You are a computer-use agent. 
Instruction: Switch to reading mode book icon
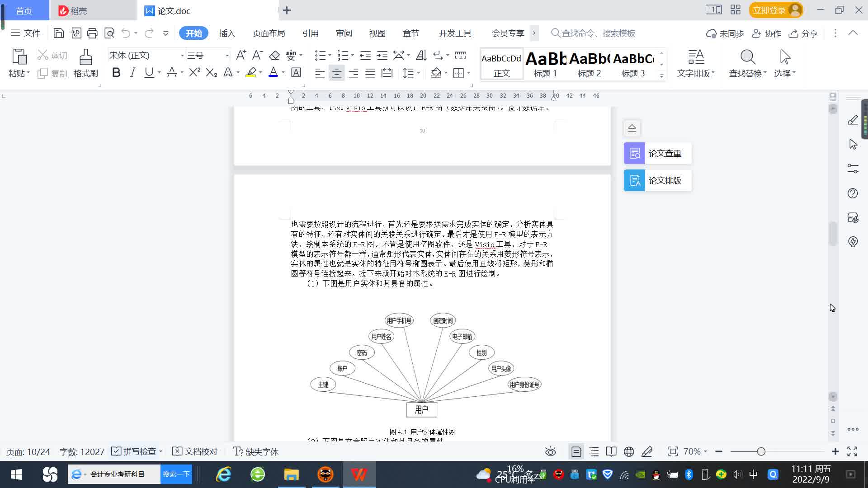[611, 451]
